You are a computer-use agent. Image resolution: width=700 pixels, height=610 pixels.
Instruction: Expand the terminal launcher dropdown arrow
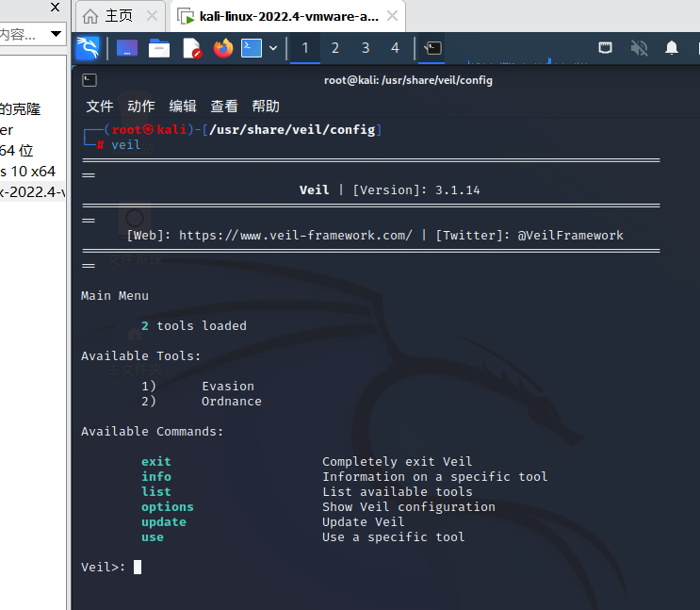(x=273, y=48)
